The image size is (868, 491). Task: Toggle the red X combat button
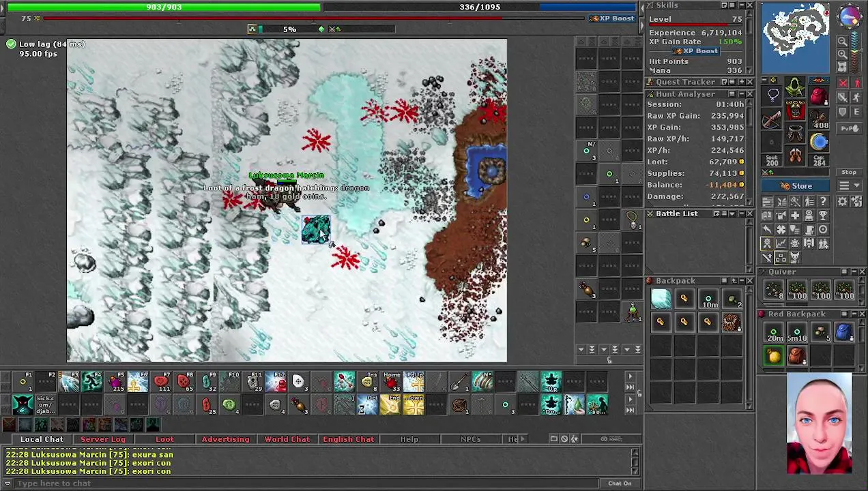coord(843,83)
